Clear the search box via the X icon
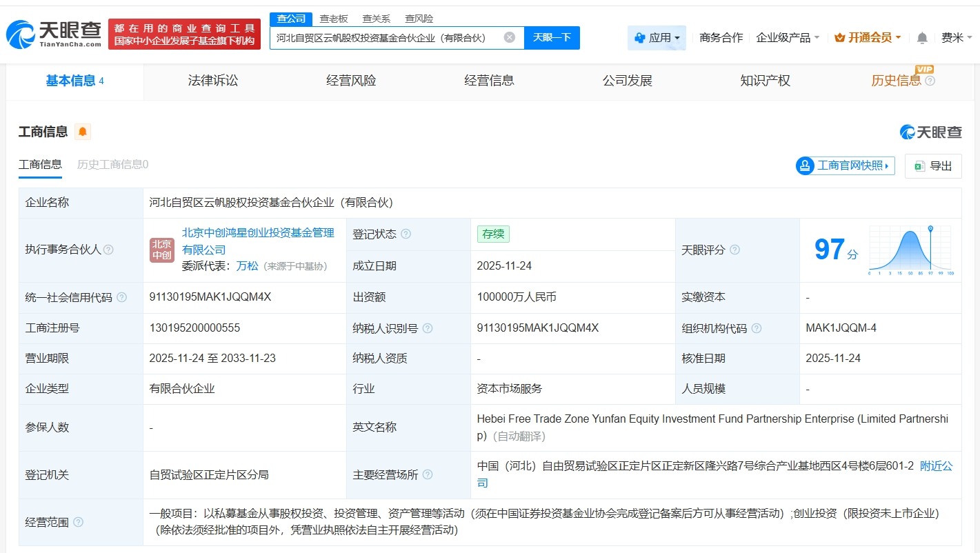 (509, 38)
